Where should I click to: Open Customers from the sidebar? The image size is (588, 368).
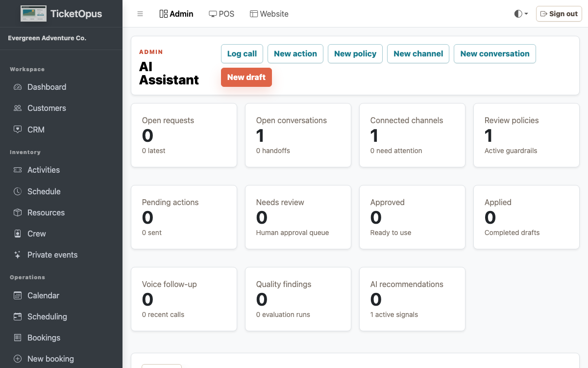[x=61, y=108]
